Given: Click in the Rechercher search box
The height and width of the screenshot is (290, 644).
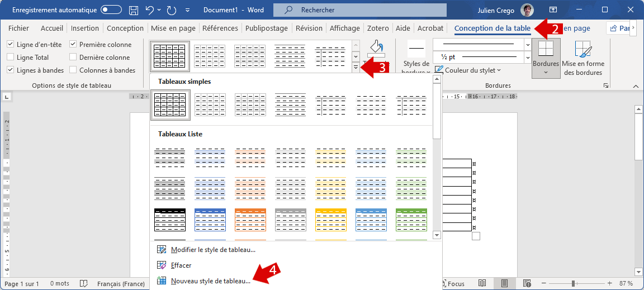Looking at the screenshot, I should point(360,10).
